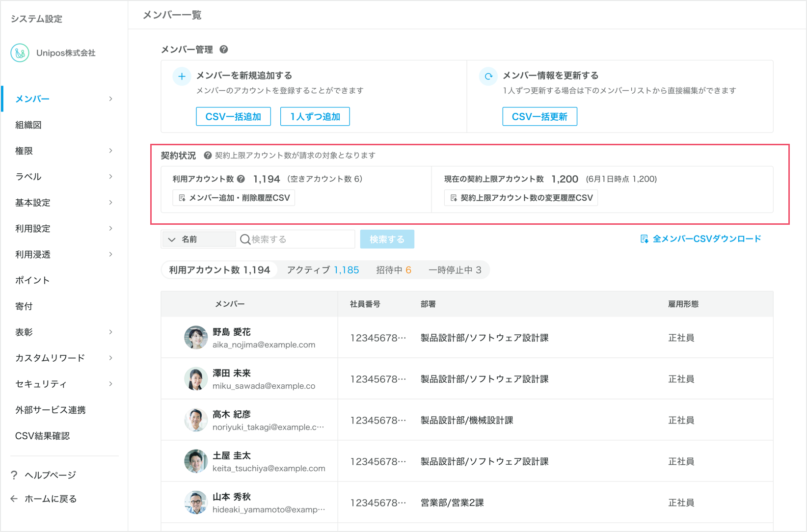Expand the 表彰 sidebar chevron
Screen dimensions: 807x532
point(111,332)
